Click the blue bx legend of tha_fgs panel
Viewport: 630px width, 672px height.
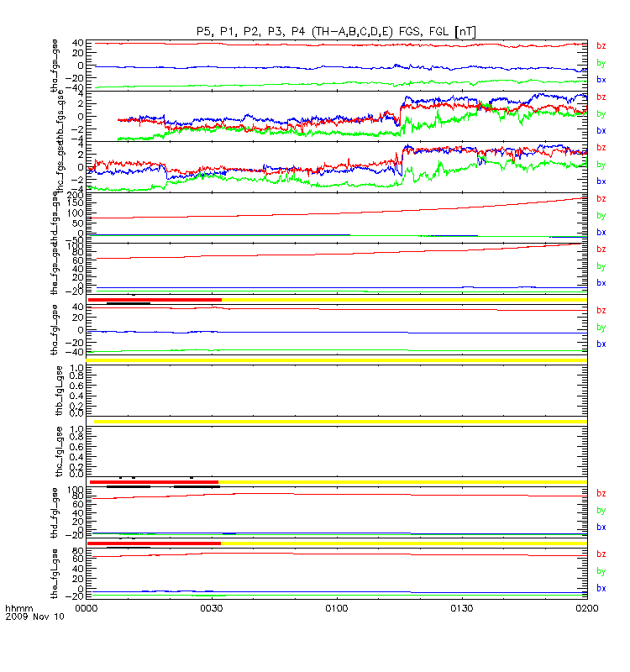point(601,79)
